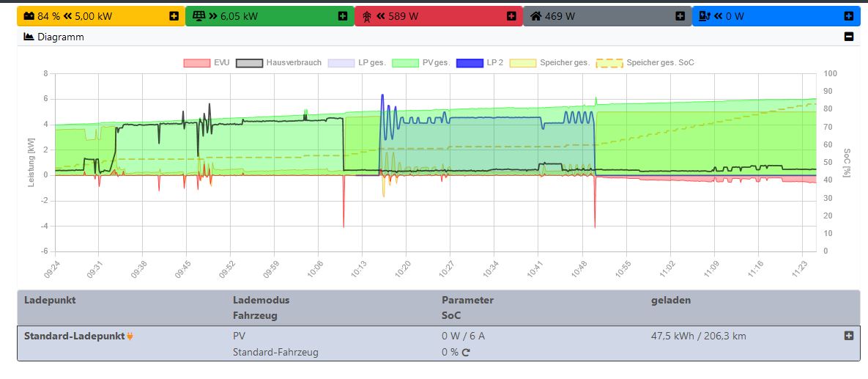Screen dimensions: 868x379
Task: Click the charging station icon in the blue card
Action: click(x=704, y=16)
